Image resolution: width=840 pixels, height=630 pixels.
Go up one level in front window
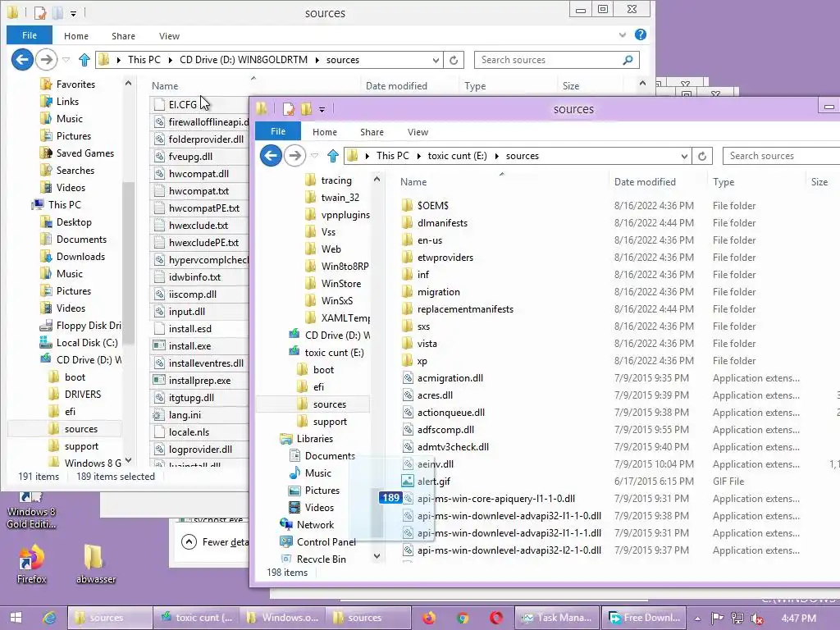click(x=333, y=156)
